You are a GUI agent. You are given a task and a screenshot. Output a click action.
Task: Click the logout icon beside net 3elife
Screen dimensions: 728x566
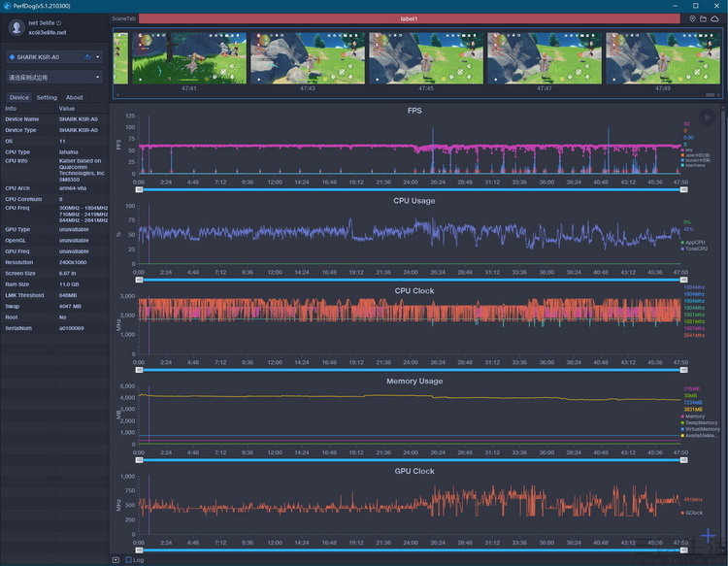pos(60,22)
